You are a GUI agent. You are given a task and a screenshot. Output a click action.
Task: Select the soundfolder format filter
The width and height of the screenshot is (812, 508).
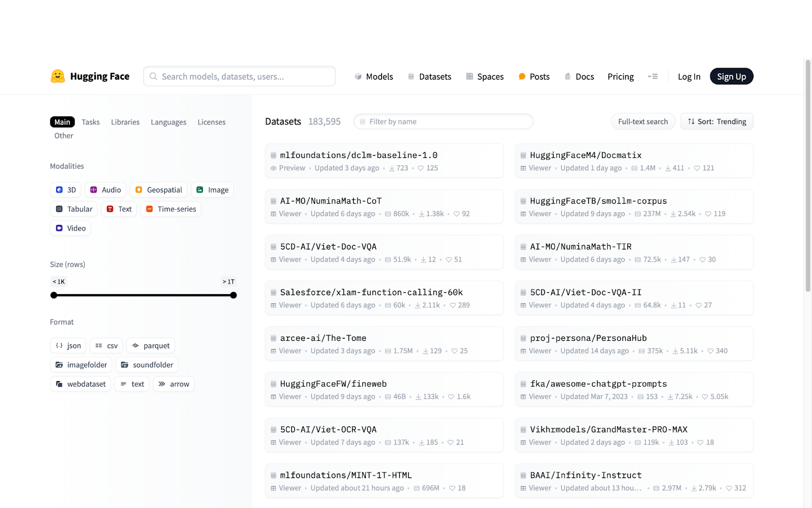pyautogui.click(x=147, y=364)
